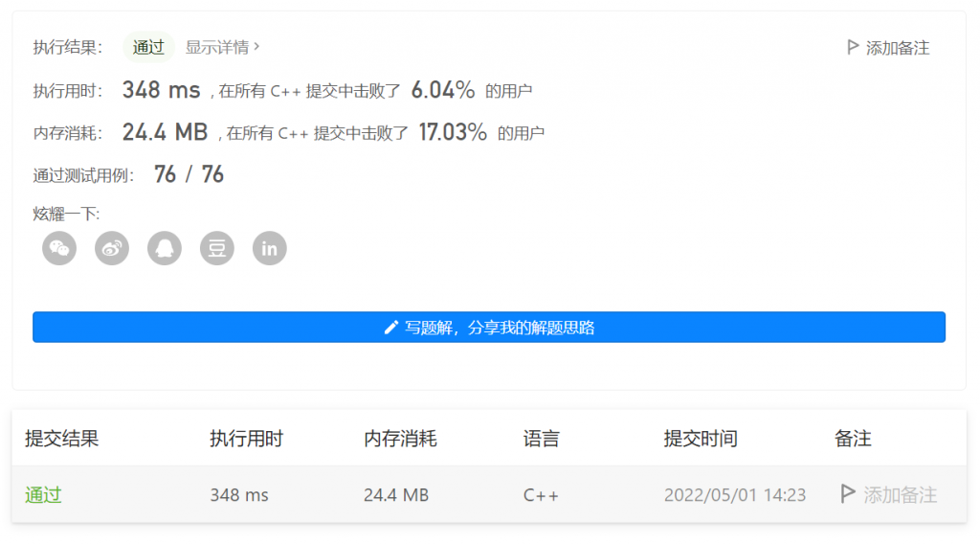This screenshot has height=545, width=980.
Task: Click the 写题解 share-solution button
Action: point(489,328)
